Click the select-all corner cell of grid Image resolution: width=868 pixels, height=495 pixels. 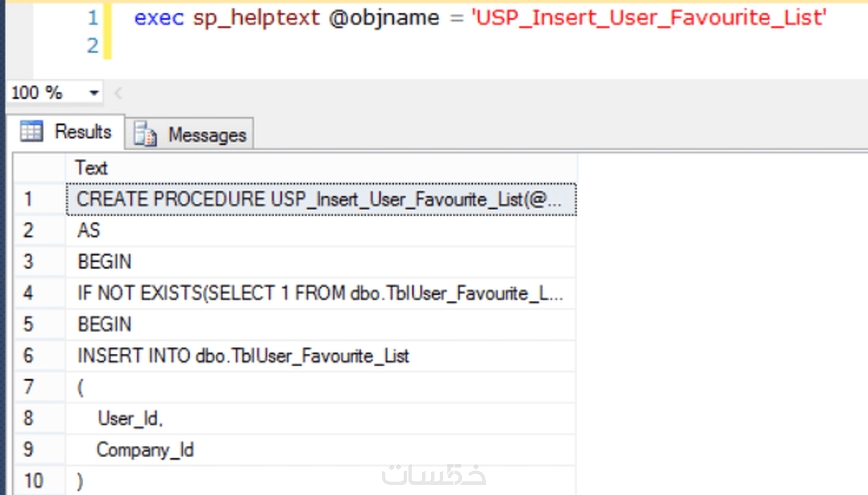(x=39, y=168)
